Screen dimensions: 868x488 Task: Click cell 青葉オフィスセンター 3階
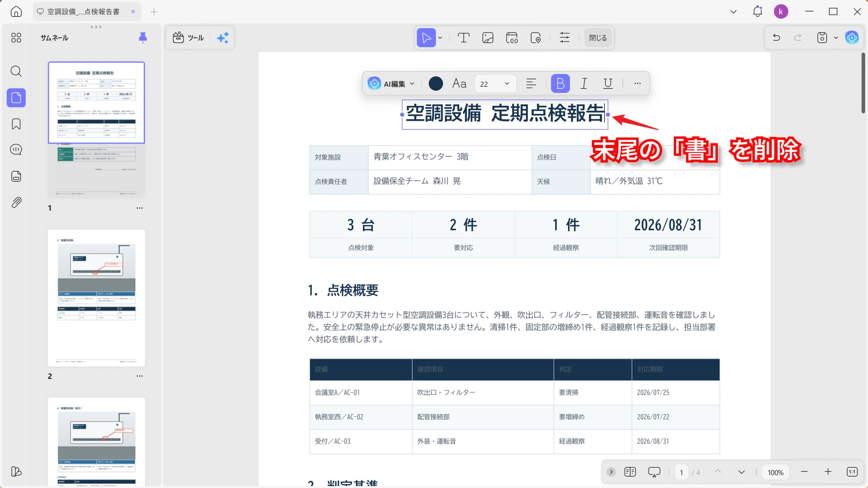[450, 157]
